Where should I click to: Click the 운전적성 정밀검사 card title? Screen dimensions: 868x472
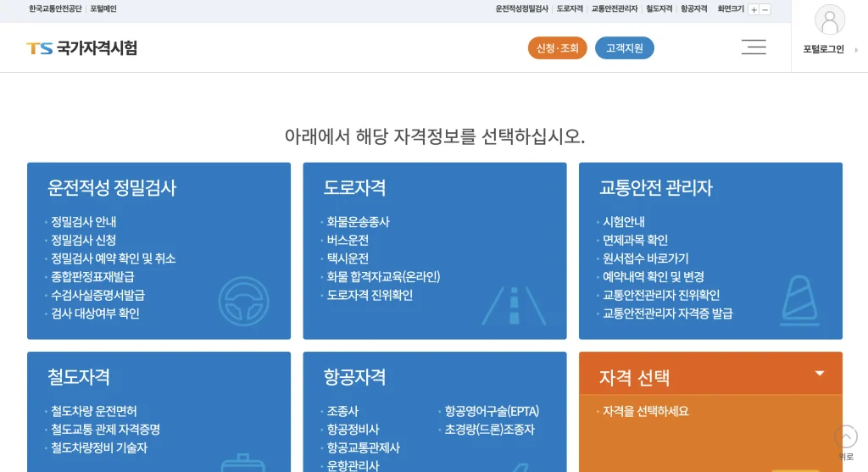coord(112,188)
